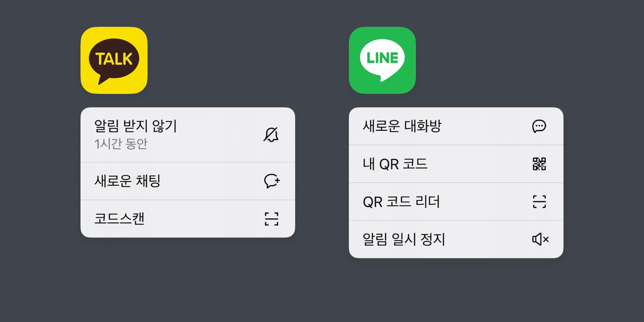The image size is (644, 322).
Task: Click the TALK text in the logo
Action: tap(114, 59)
